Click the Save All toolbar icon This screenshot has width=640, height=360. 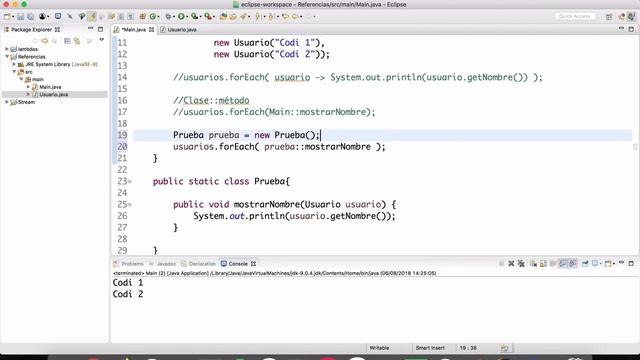point(30,17)
